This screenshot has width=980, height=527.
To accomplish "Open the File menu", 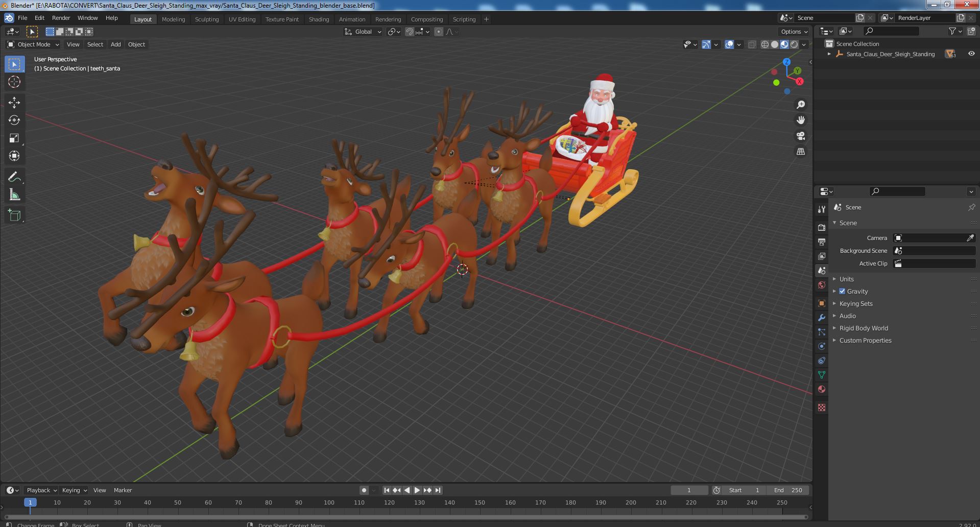I will [22, 18].
